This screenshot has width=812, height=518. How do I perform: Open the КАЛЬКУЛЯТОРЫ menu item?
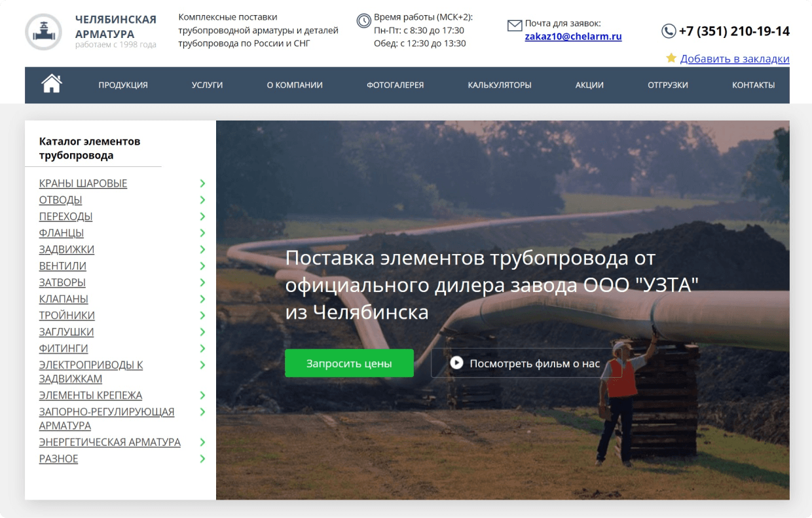click(500, 85)
